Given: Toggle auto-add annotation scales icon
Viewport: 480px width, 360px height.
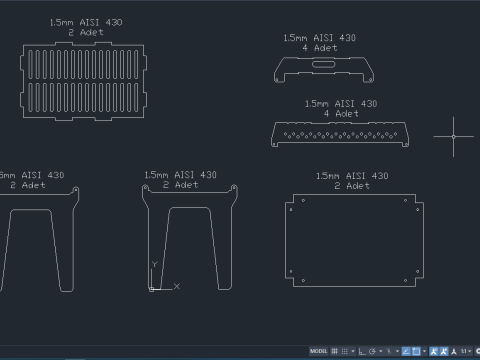Looking at the screenshot, I should point(444,351).
